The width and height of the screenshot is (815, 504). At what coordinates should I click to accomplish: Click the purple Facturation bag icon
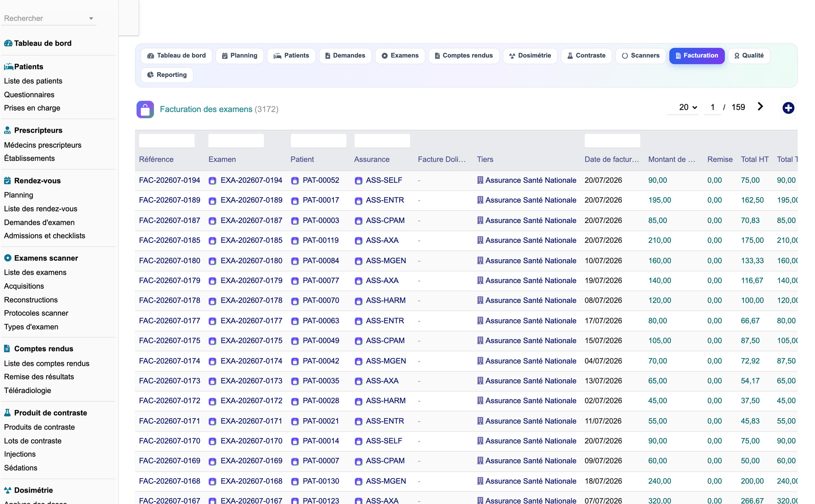[x=145, y=110]
